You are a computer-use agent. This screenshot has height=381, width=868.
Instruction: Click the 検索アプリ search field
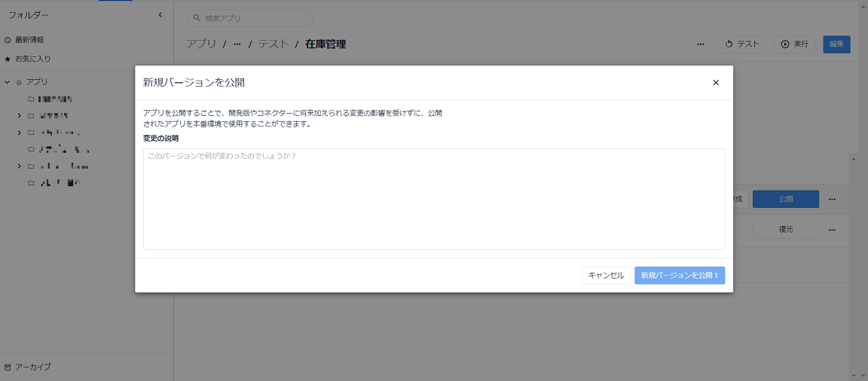pos(249,18)
